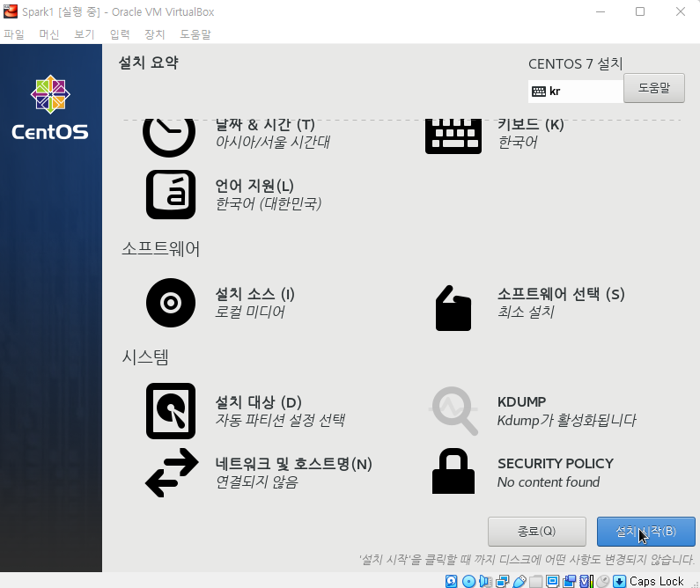Image resolution: width=700 pixels, height=588 pixels.
Task: Select 날짜 & 시간 (T) label
Action: pyautogui.click(x=265, y=125)
